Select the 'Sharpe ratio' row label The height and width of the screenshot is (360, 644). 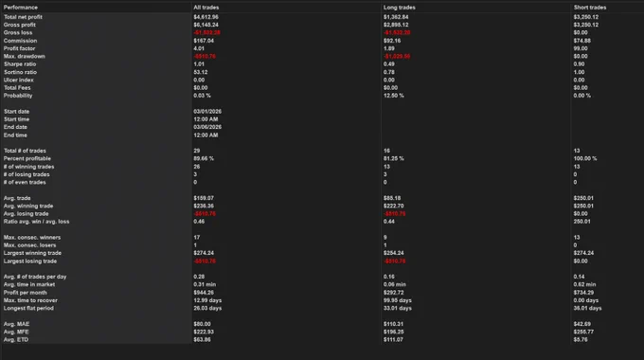coord(20,64)
